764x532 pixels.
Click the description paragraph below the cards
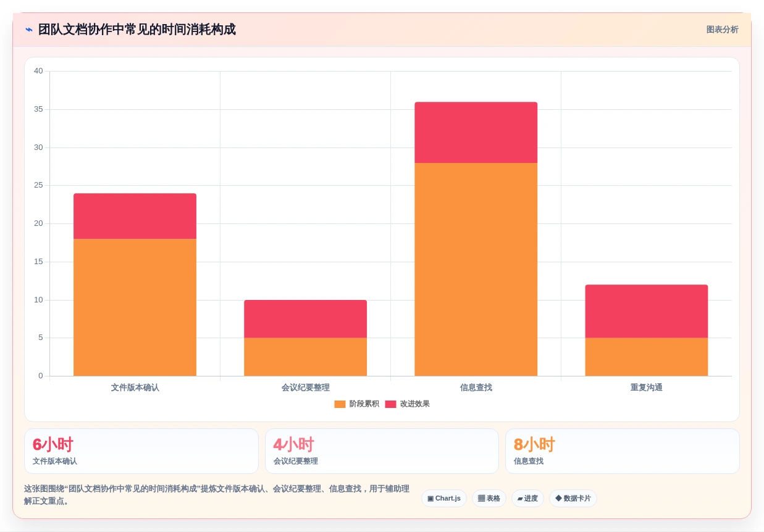(217, 495)
